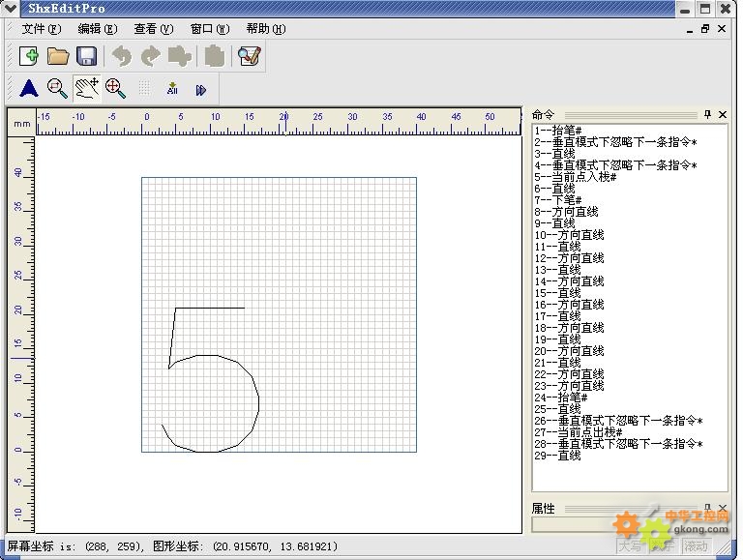Select command 17--直线

[557, 316]
